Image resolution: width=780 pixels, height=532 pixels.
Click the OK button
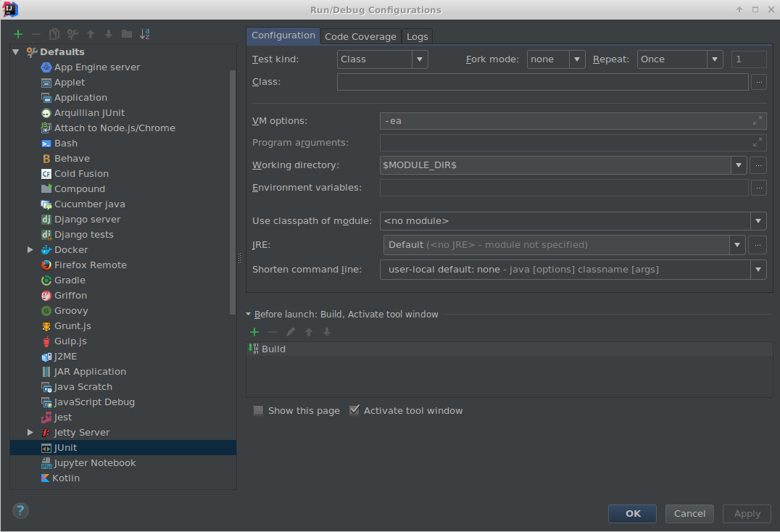point(632,514)
